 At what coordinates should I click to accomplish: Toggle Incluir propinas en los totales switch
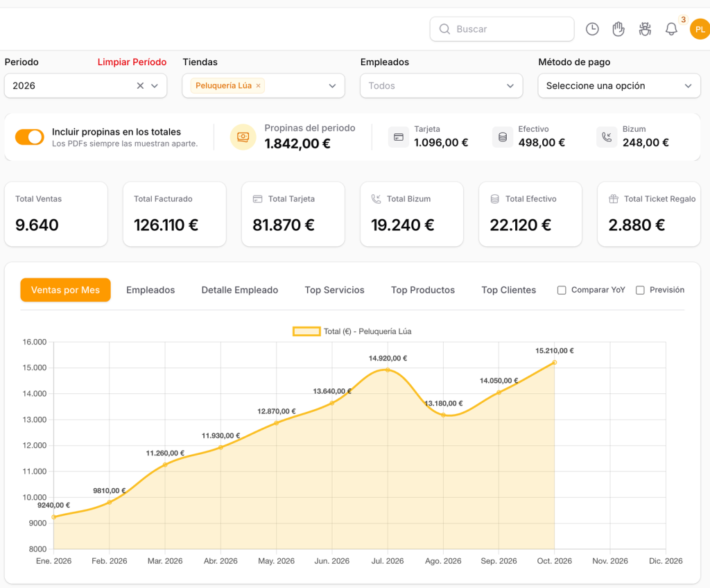[x=29, y=137]
